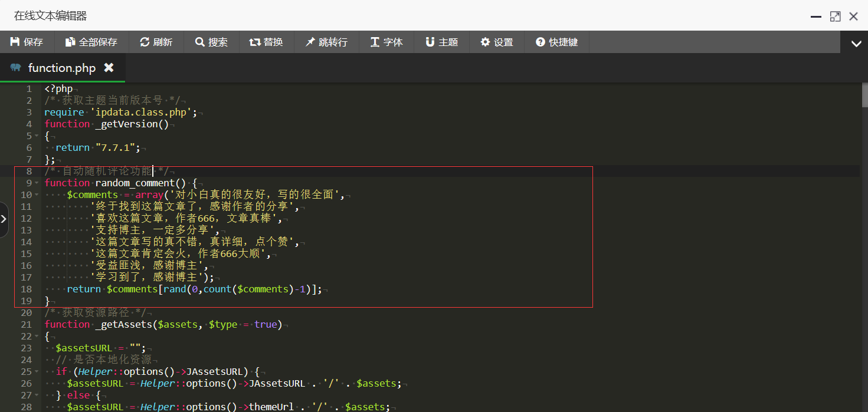Click the PHP elephant icon on the tab

(x=15, y=68)
